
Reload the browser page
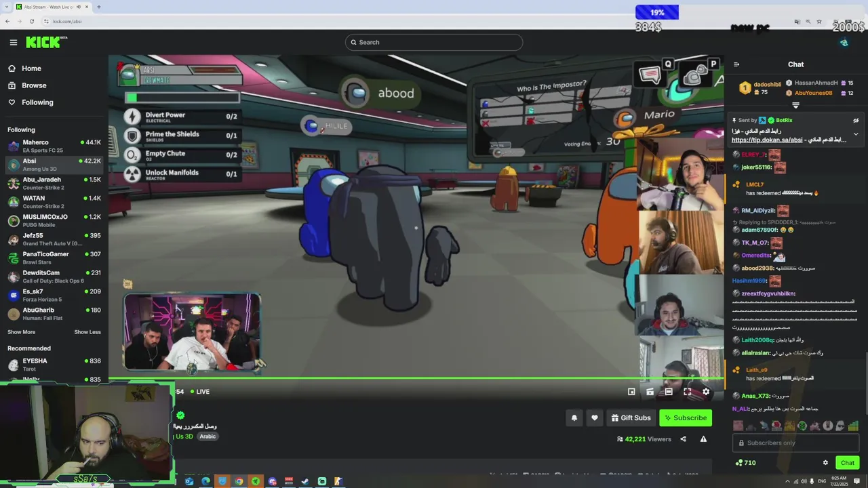coord(31,21)
